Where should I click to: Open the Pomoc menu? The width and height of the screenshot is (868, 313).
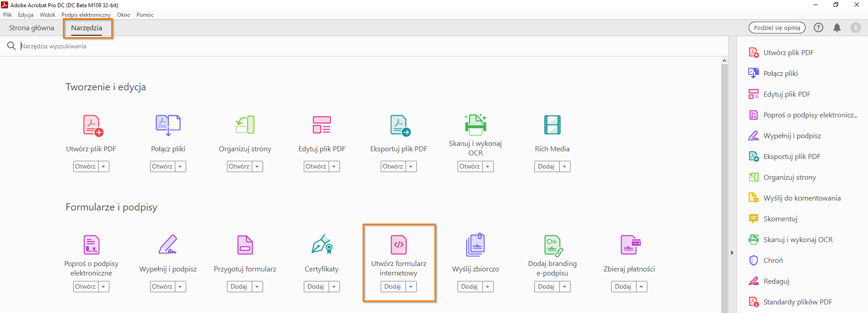coord(145,15)
